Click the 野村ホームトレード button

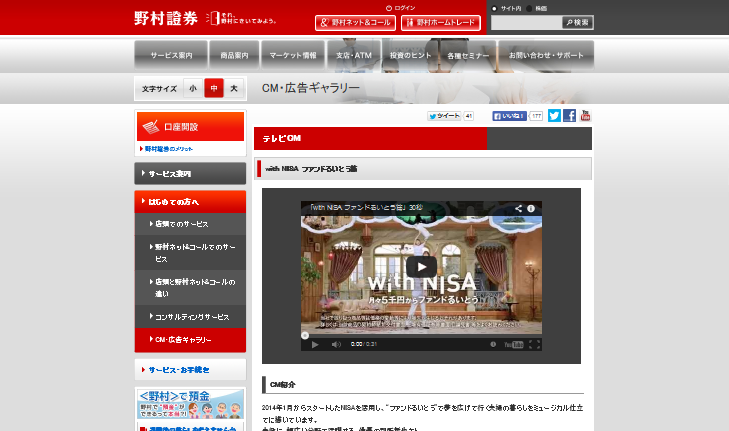(441, 23)
